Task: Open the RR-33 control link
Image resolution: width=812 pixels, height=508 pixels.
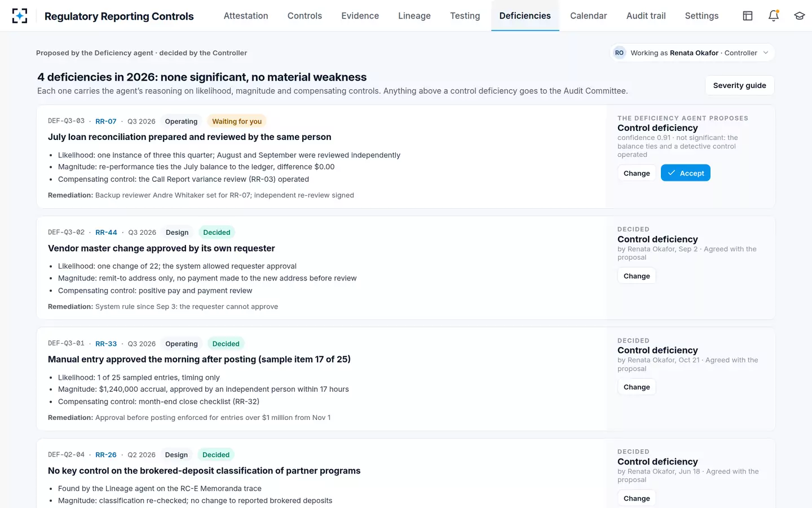Action: [x=106, y=344]
